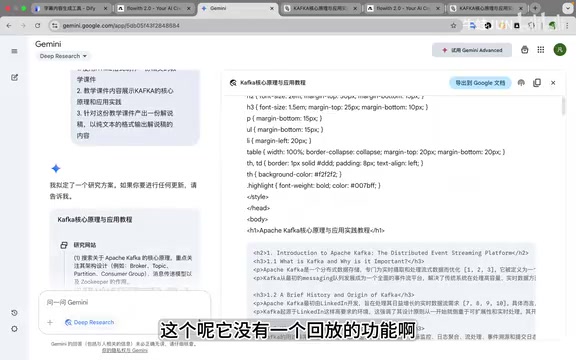The height and width of the screenshot is (360, 576).
Task: Open a new browser tab
Action: coord(535,8)
